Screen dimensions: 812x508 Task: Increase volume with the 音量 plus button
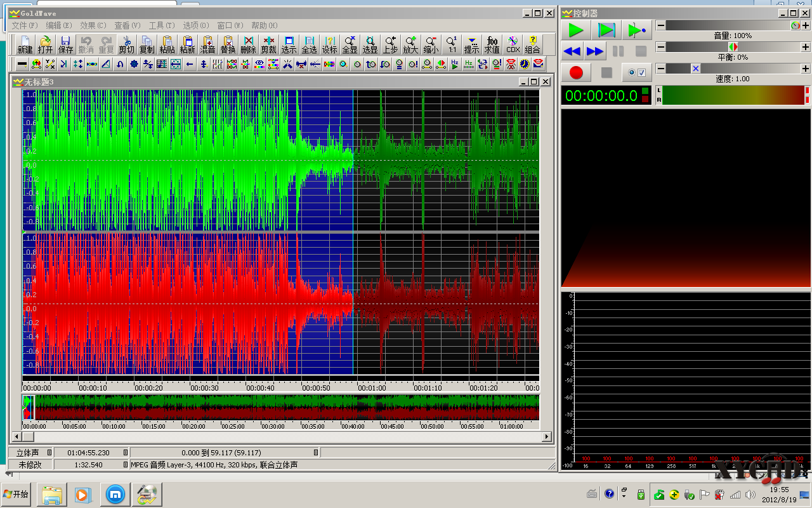pos(806,25)
